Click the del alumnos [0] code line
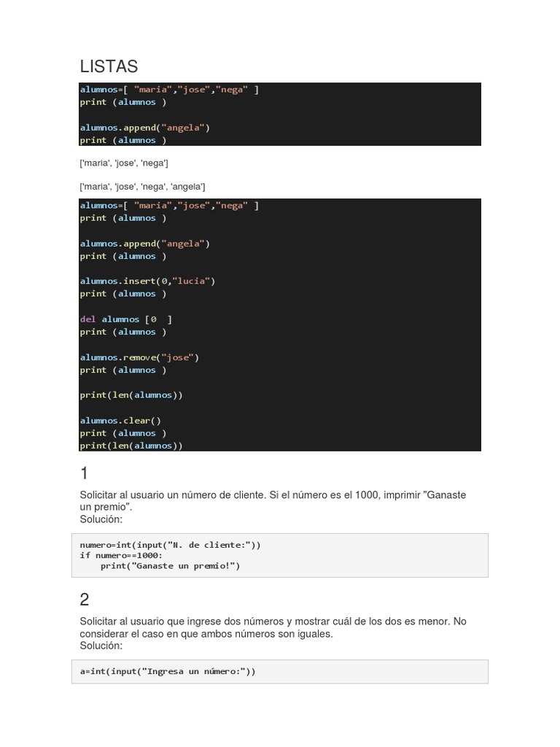Viewport: 560px width, 747px height. tap(125, 319)
